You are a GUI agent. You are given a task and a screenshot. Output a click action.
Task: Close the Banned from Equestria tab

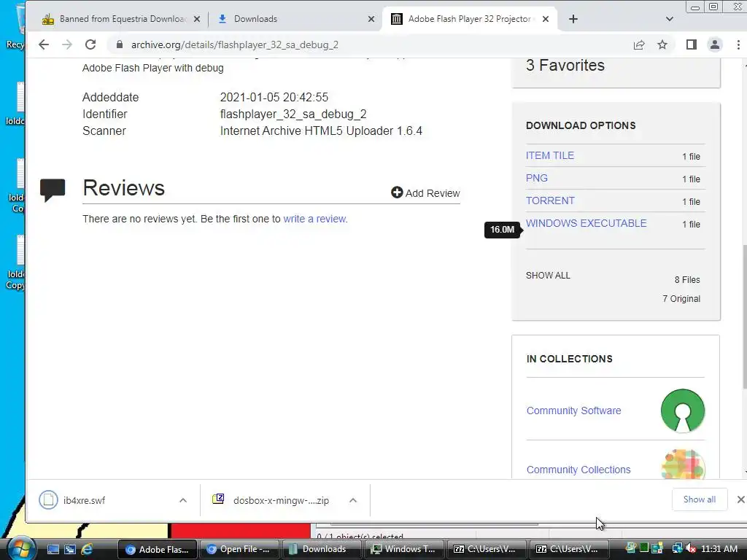click(x=197, y=19)
